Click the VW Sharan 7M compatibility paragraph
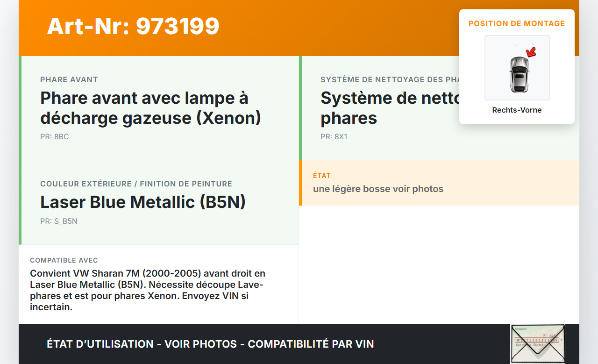Viewport: 598px width, 364px height. [148, 290]
